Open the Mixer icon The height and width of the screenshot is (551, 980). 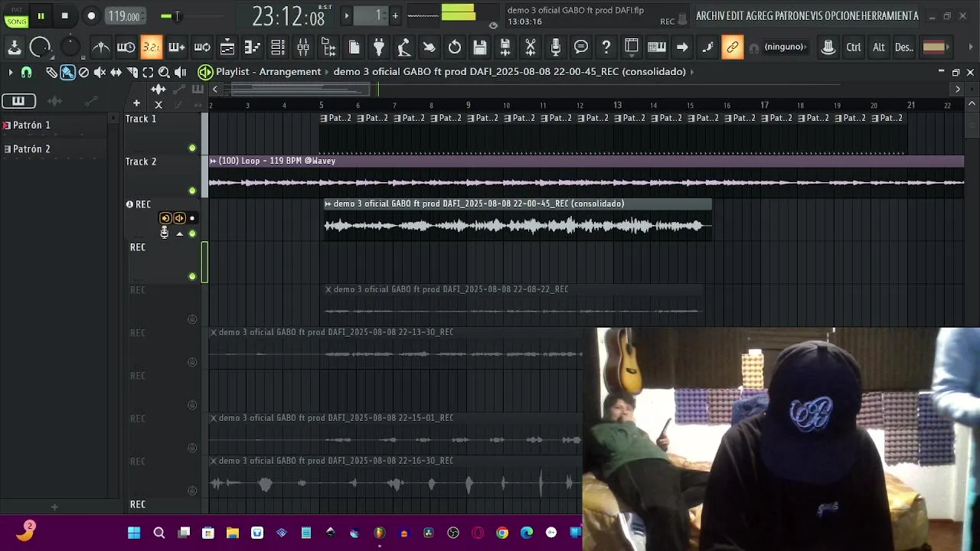point(303,47)
